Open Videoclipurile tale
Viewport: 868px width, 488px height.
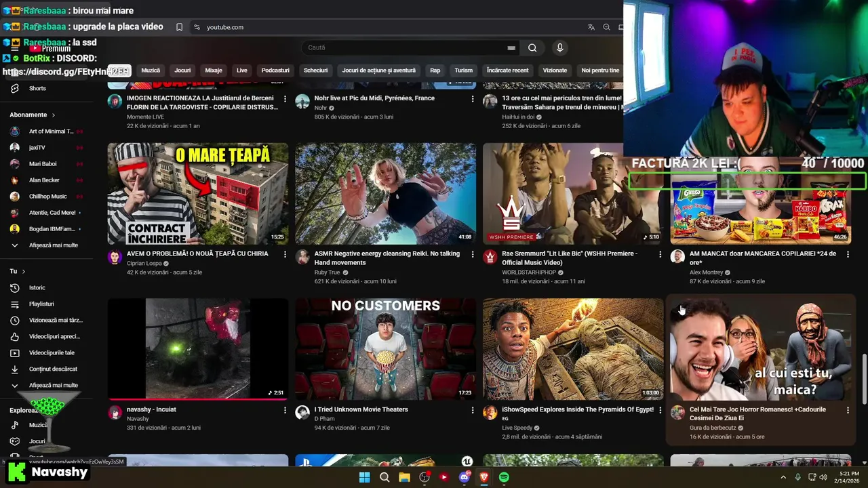[x=52, y=352]
